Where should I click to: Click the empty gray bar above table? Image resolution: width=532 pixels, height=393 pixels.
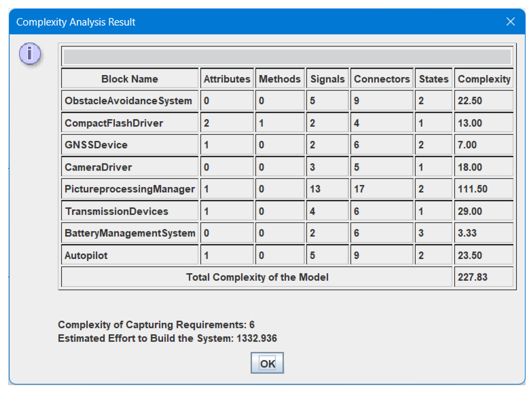click(x=287, y=56)
